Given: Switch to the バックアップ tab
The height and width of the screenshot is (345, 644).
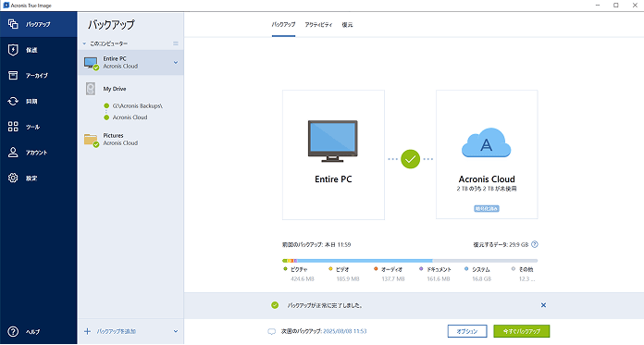Looking at the screenshot, I should pyautogui.click(x=283, y=25).
